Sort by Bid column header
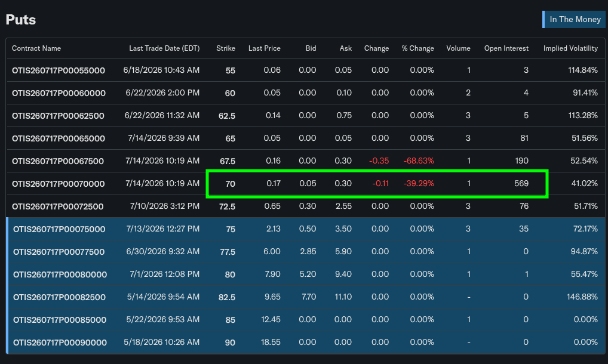Image resolution: width=608 pixels, height=364 pixels. [311, 48]
